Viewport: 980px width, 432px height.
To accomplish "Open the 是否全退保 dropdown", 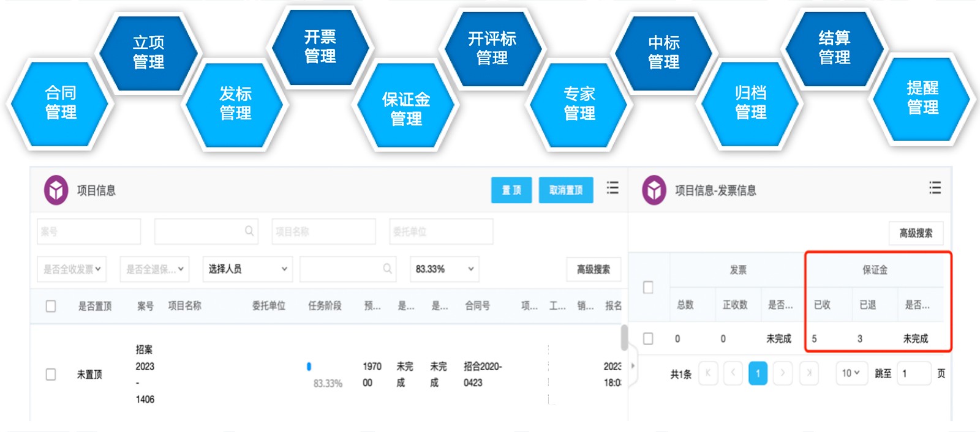I will click(x=154, y=269).
